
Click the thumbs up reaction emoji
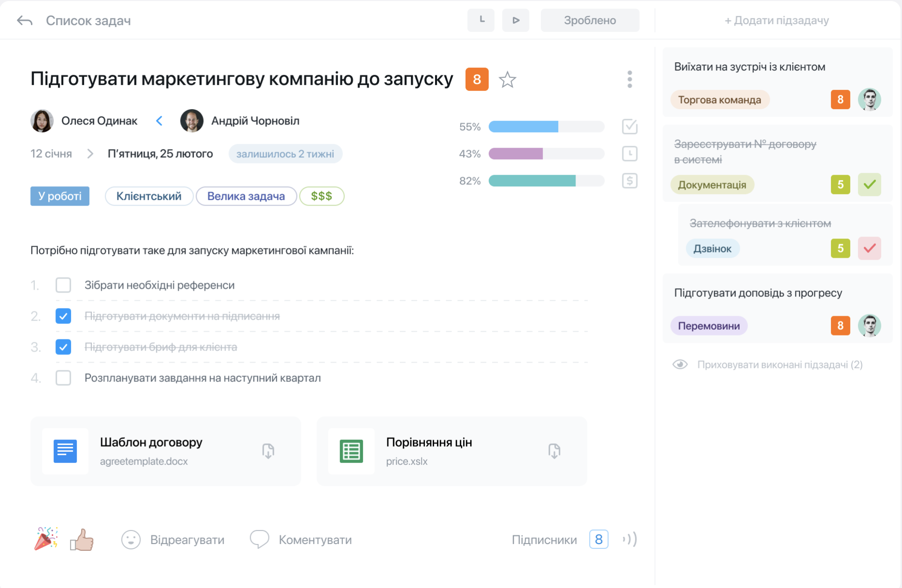[x=82, y=539]
